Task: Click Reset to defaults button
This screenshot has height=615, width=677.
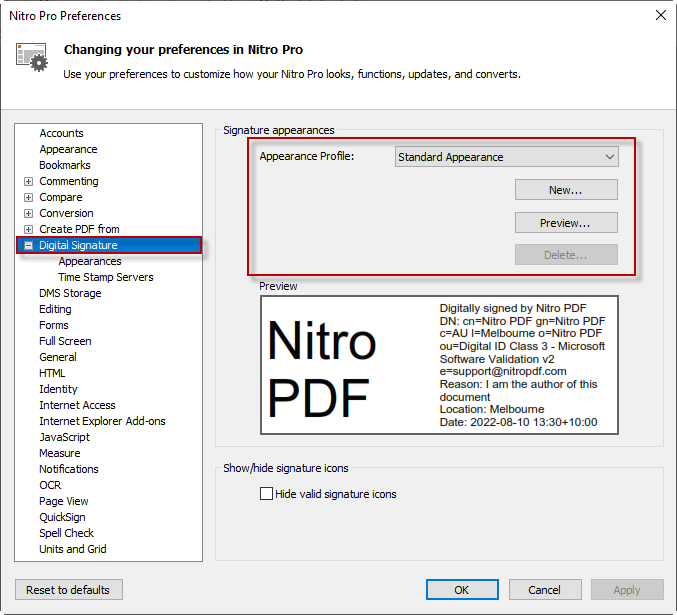Action: tap(69, 590)
